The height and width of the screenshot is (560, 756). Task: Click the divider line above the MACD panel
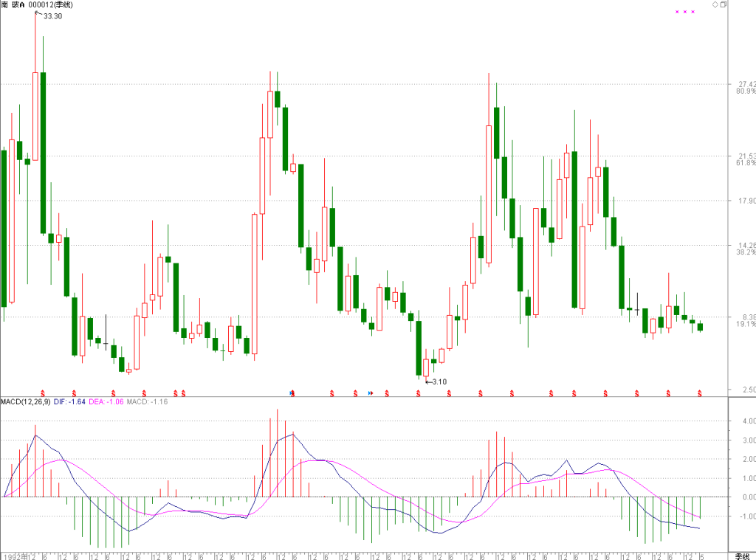(364, 397)
